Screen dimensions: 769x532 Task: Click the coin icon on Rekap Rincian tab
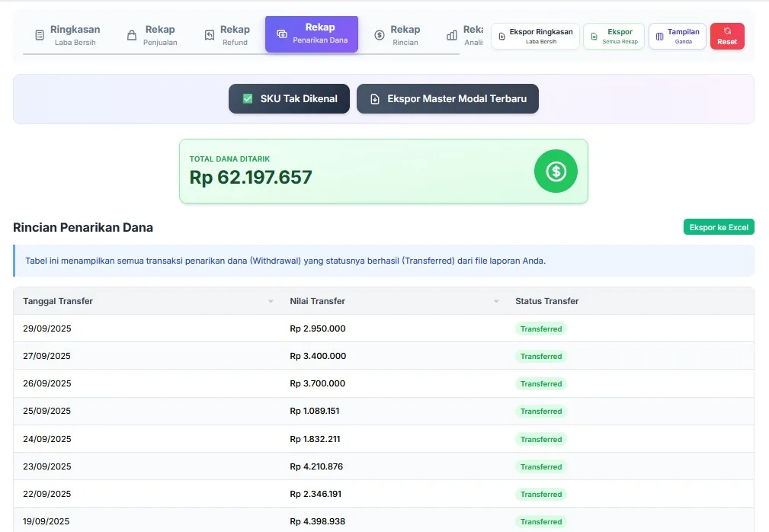(380, 35)
